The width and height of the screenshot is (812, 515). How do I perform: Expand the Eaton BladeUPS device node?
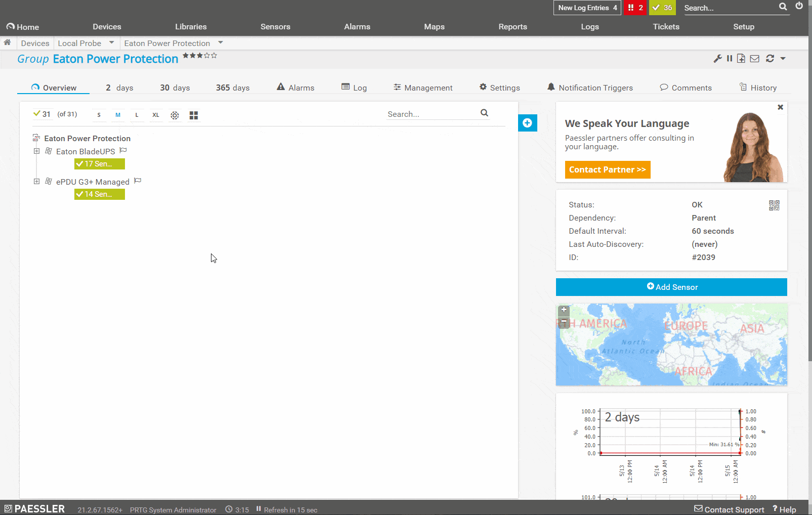click(36, 151)
